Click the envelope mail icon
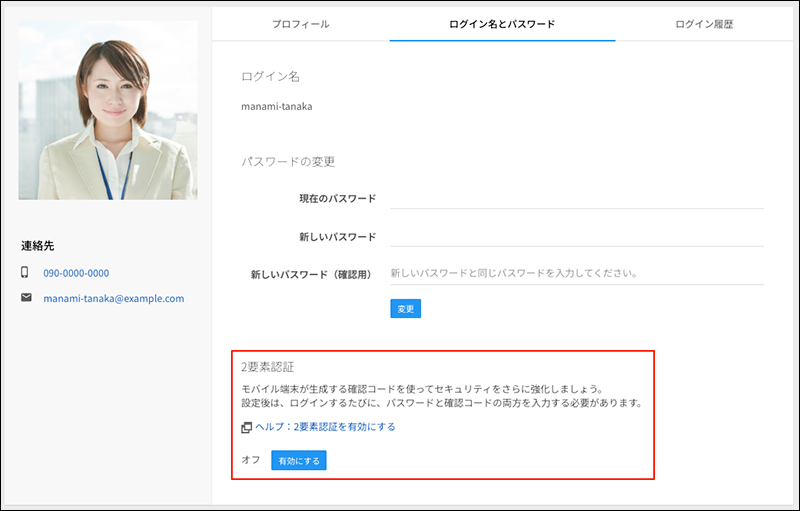The width and height of the screenshot is (800, 511). pyautogui.click(x=26, y=297)
